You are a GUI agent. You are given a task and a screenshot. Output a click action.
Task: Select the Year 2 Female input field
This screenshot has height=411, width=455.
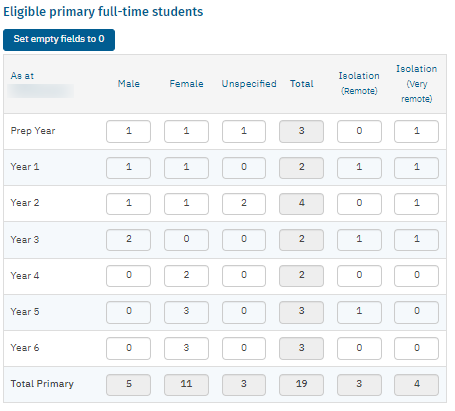click(186, 204)
